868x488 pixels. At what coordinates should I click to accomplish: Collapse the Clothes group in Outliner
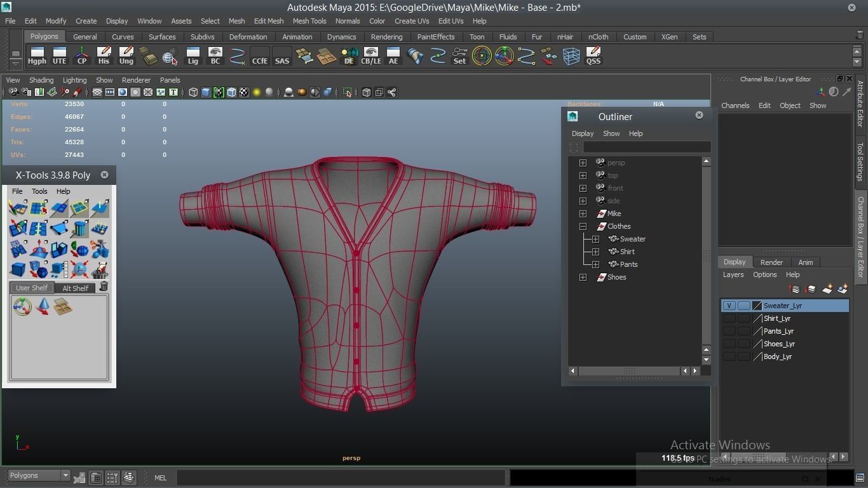pos(583,226)
